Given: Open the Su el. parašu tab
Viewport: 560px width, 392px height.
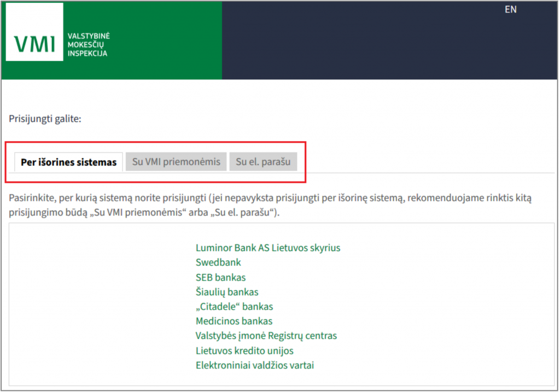Looking at the screenshot, I should coord(263,162).
